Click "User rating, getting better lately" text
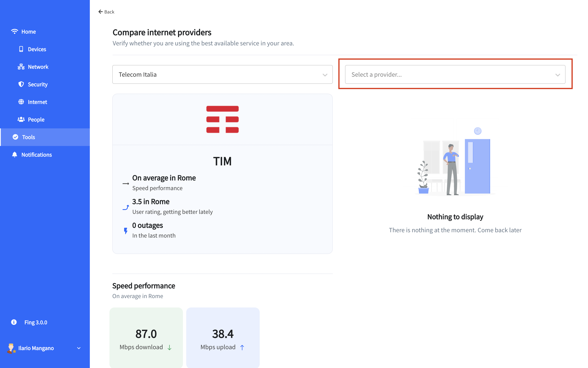This screenshot has width=588, height=368. coord(173,212)
